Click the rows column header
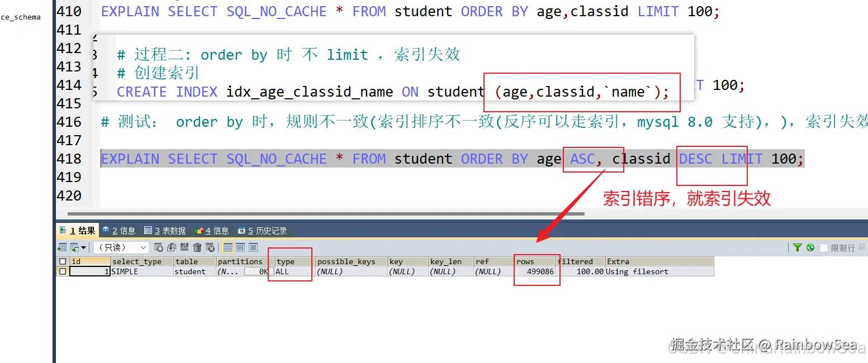Screen dimensions: 868x363 point(535,261)
